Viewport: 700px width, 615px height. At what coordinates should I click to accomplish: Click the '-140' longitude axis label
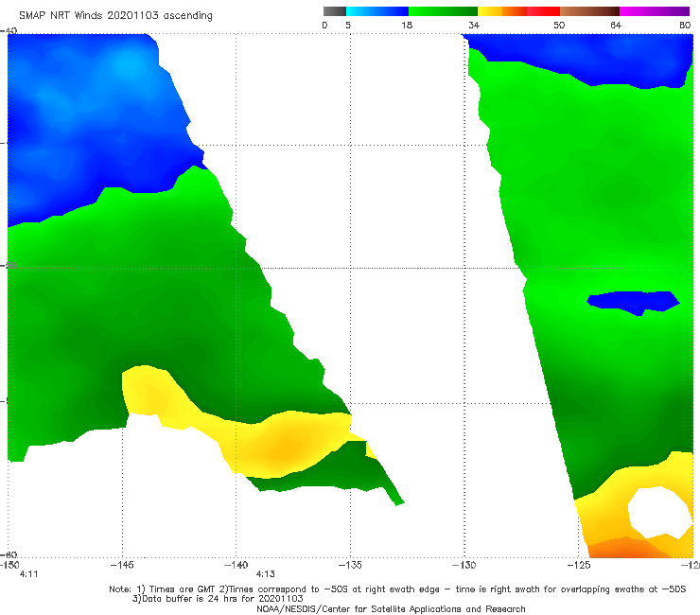236,565
